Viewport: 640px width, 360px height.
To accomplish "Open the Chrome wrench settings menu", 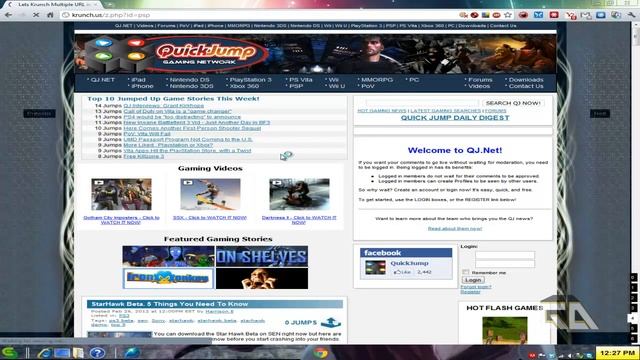I will pyautogui.click(x=631, y=15).
